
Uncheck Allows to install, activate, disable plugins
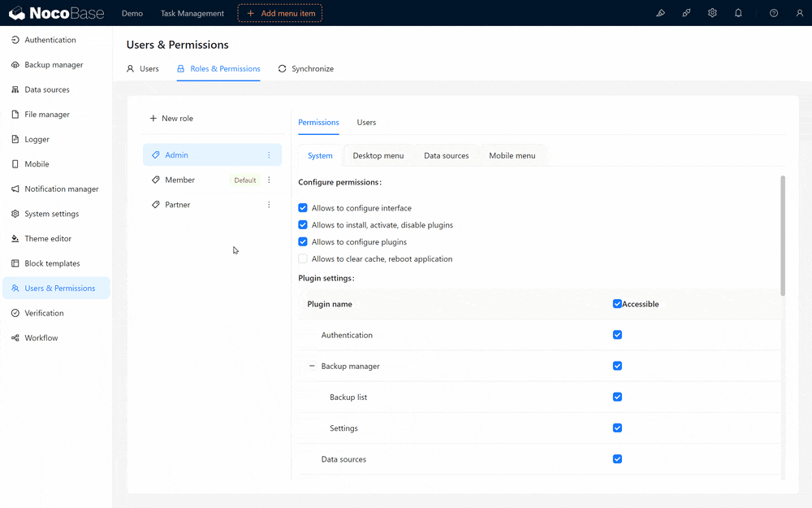tap(303, 225)
